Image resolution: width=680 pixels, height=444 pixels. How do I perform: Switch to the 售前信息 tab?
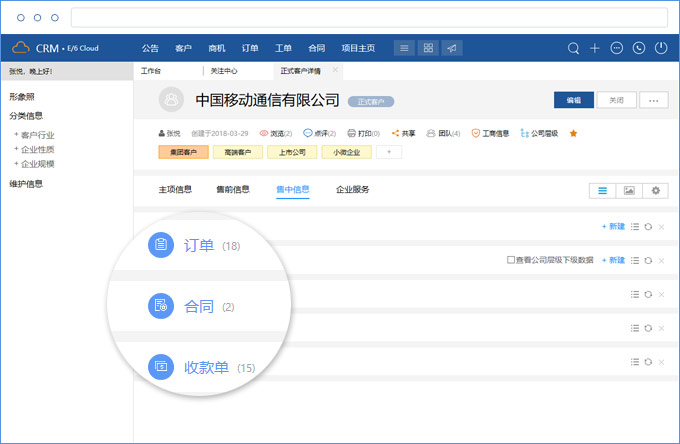233,189
